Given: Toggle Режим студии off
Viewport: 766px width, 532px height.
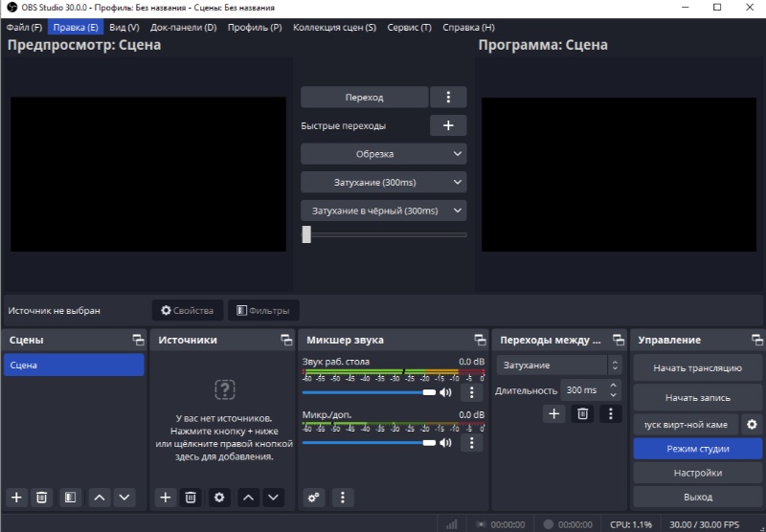Looking at the screenshot, I should click(x=698, y=449).
